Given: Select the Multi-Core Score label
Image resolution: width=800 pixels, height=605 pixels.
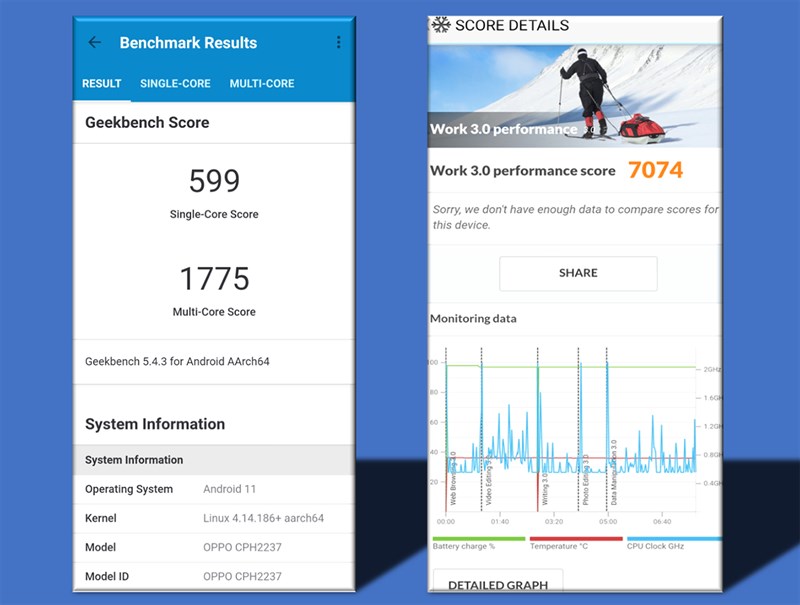Looking at the screenshot, I should click(214, 312).
